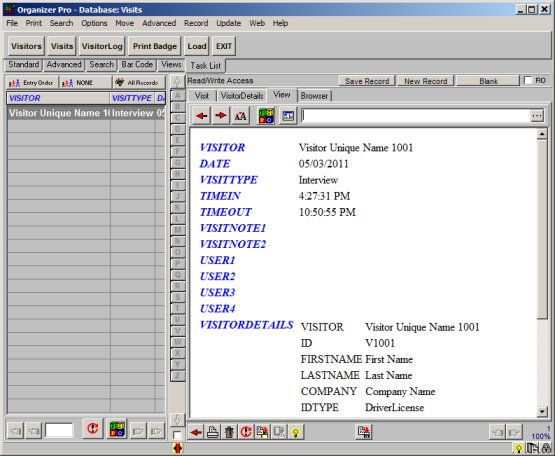Click the Load button
This screenshot has height=456, width=555.
[197, 46]
